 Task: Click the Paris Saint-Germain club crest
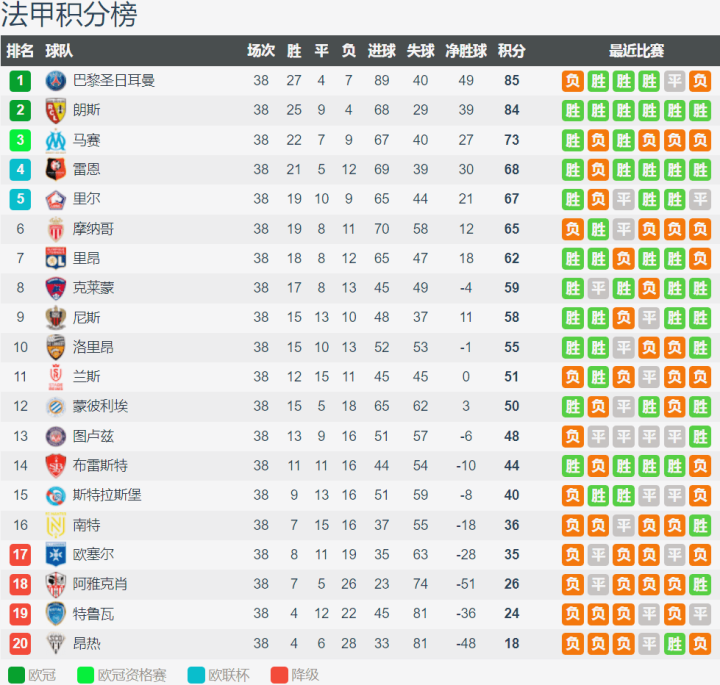click(x=55, y=81)
